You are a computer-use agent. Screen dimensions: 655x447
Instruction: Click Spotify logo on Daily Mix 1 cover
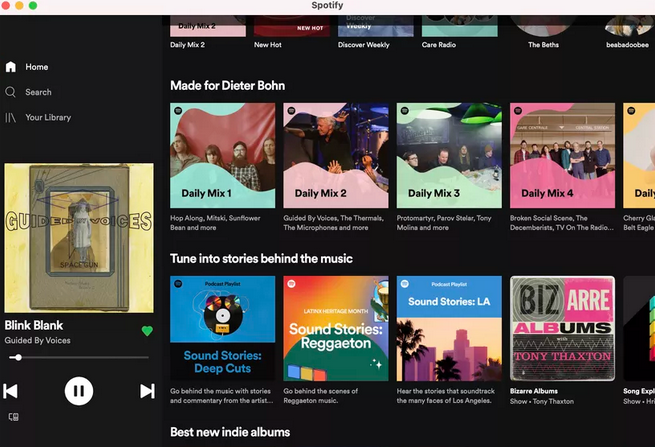(178, 111)
